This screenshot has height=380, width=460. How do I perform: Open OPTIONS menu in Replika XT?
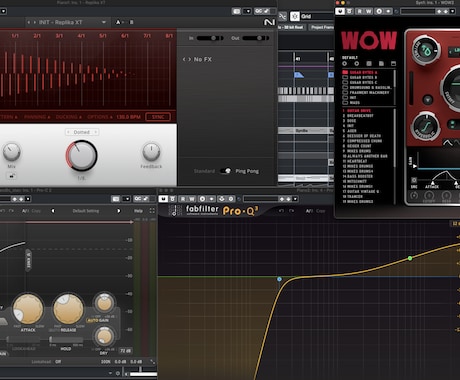tap(100, 117)
